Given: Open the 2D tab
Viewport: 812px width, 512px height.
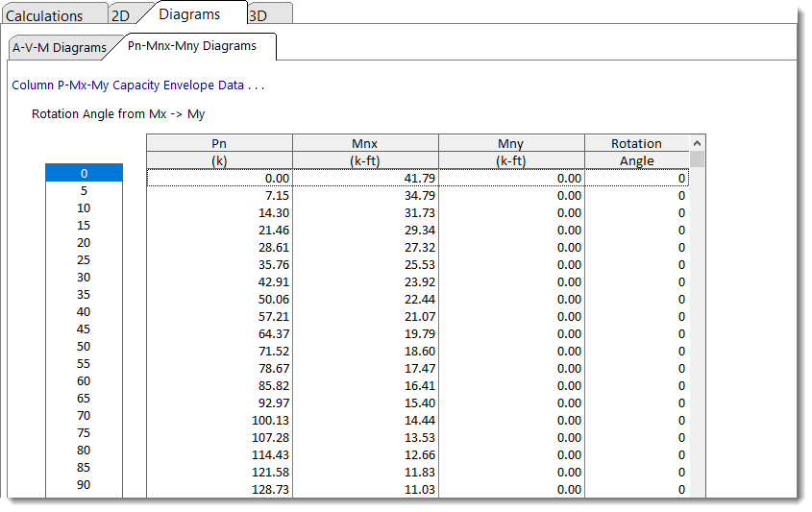Looking at the screenshot, I should [120, 15].
